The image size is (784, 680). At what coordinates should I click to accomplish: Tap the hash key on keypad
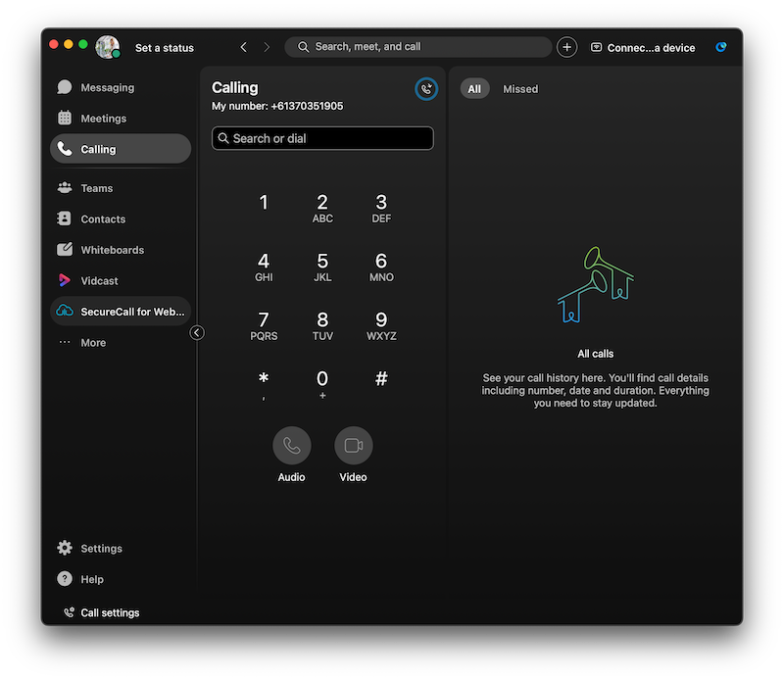pyautogui.click(x=381, y=378)
